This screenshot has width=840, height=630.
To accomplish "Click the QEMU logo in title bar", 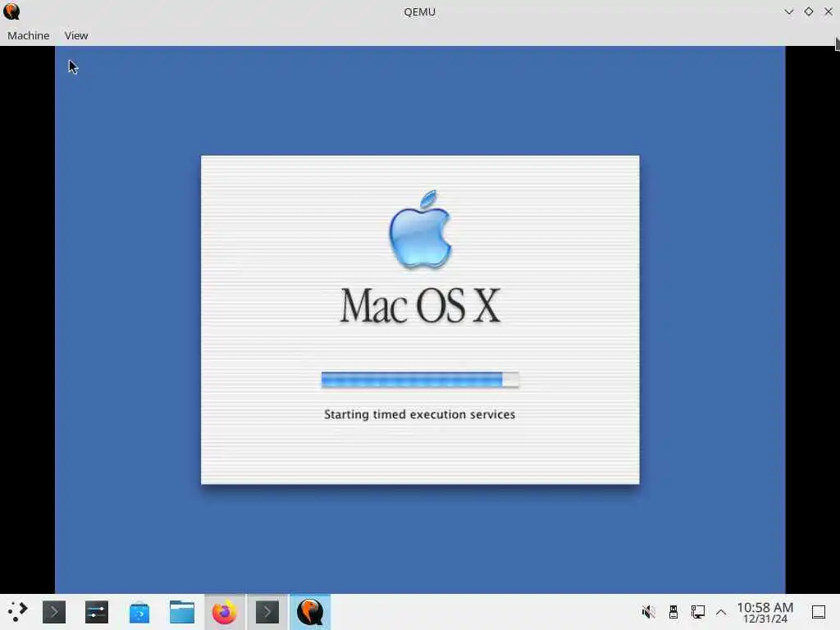I will click(11, 11).
